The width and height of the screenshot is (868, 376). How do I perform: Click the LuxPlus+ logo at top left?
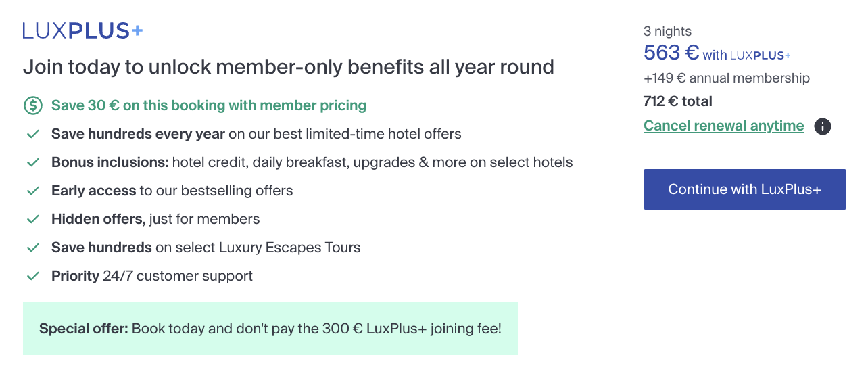click(x=82, y=30)
